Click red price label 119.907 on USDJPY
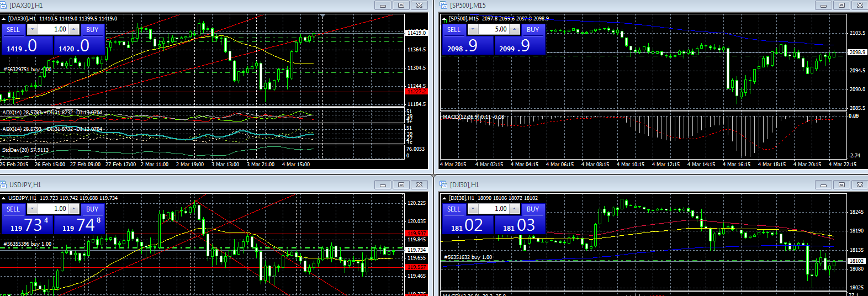This screenshot has height=296, width=868. coord(416,234)
